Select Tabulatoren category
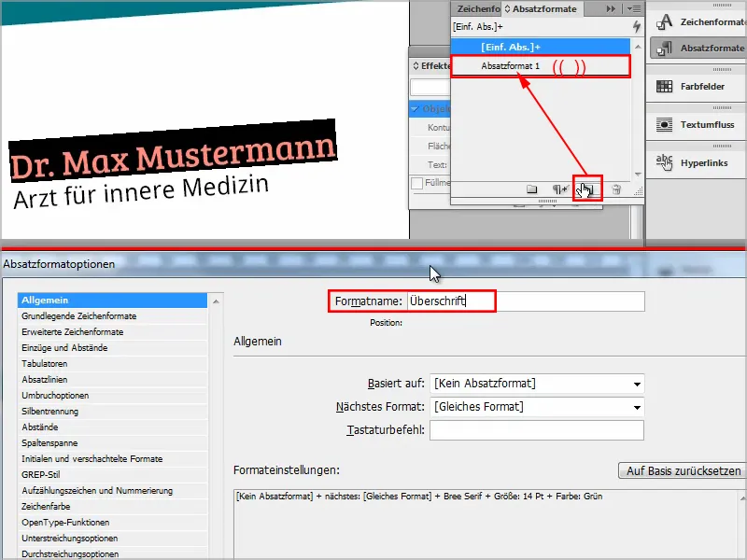Screen dimensions: 747x560 (x=112, y=364)
